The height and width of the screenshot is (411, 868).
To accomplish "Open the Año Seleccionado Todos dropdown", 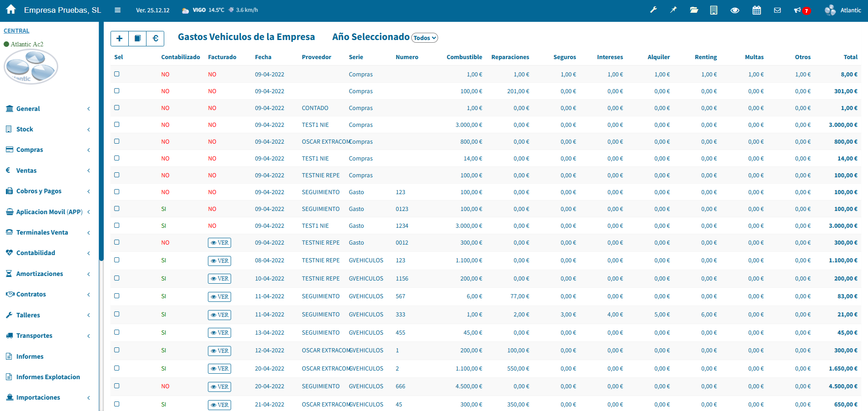I will click(424, 38).
